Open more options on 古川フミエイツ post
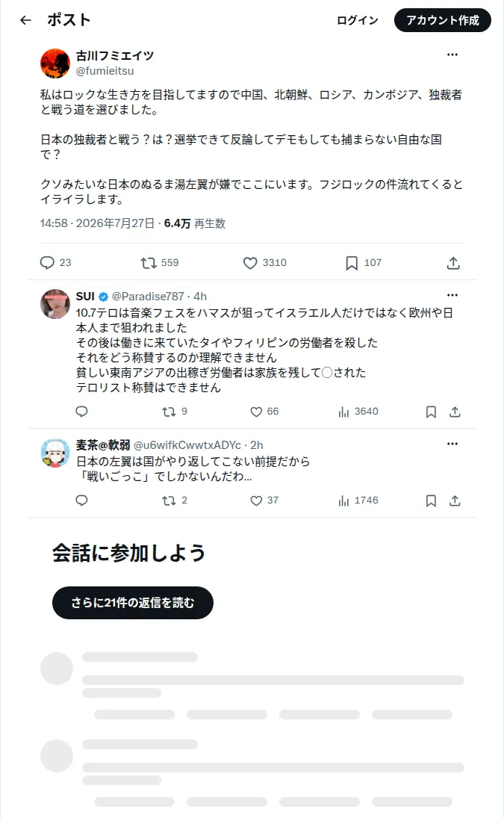 pos(452,55)
